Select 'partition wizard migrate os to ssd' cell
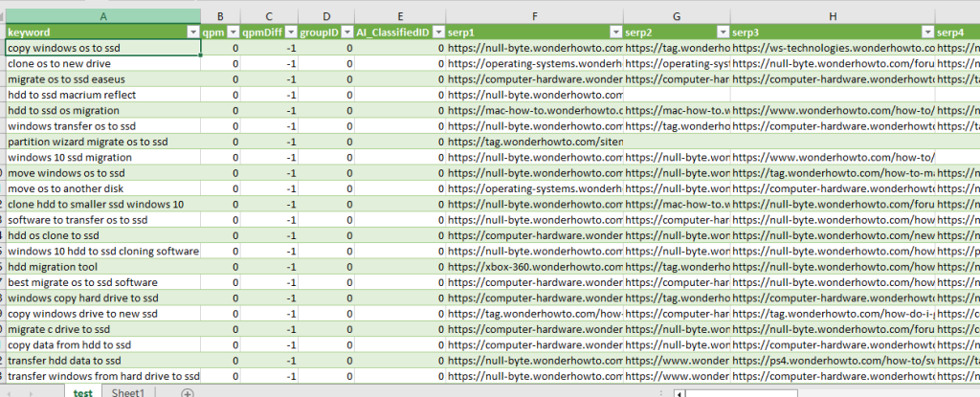 click(x=103, y=142)
